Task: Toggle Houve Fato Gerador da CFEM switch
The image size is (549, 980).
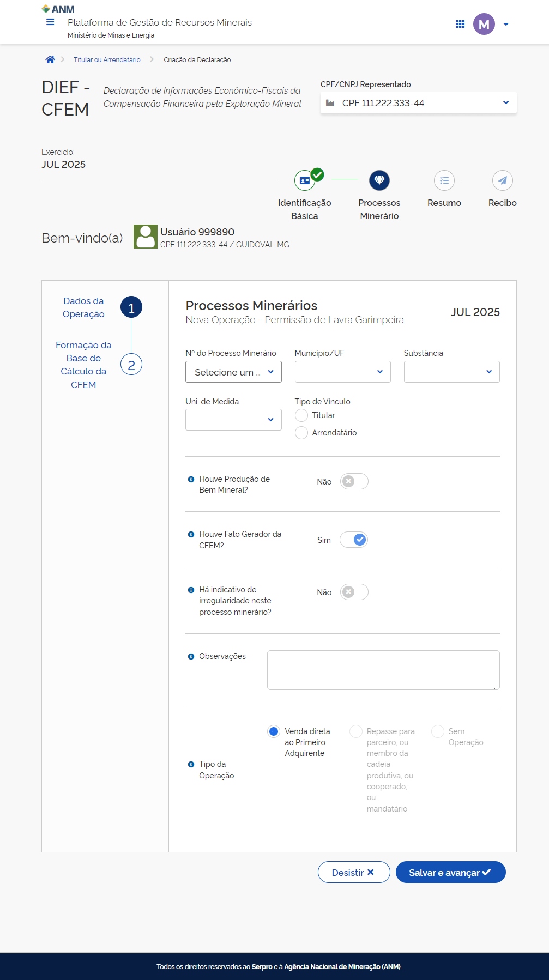Action: coord(354,540)
